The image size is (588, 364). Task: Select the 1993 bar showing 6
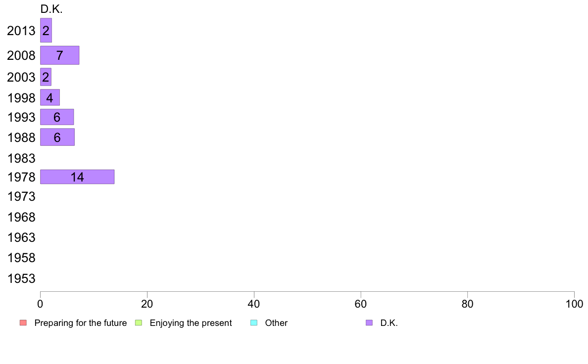pyautogui.click(x=57, y=117)
